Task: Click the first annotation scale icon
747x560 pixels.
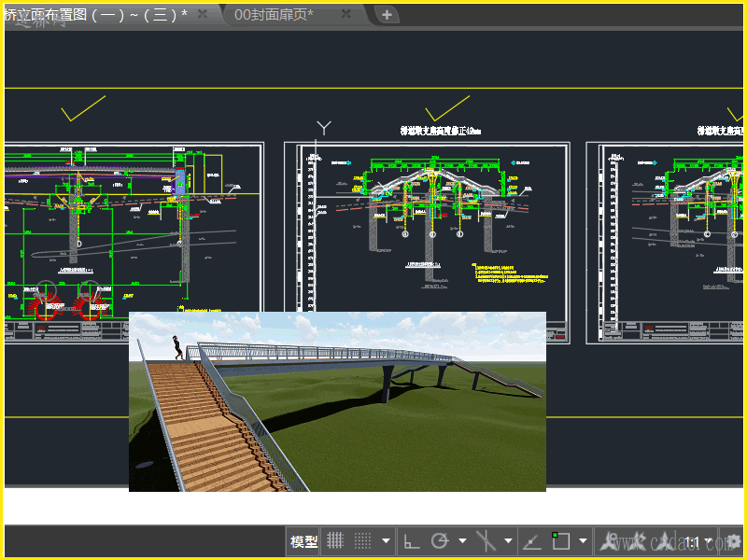Action: point(610,541)
